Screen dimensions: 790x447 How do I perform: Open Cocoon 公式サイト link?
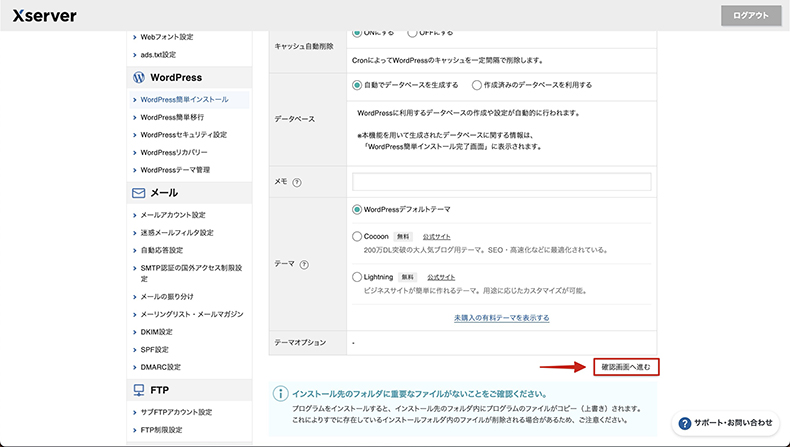click(x=436, y=237)
